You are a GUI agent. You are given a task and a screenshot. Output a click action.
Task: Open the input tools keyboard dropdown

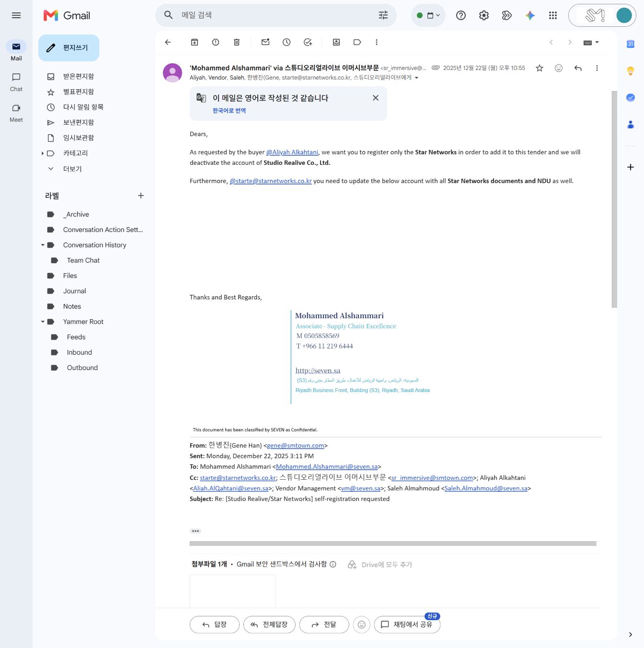591,42
